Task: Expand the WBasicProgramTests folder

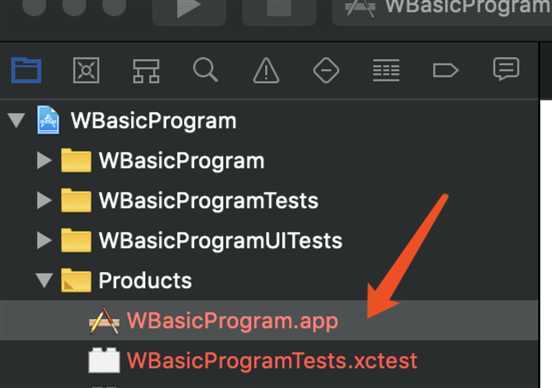Action: point(44,200)
